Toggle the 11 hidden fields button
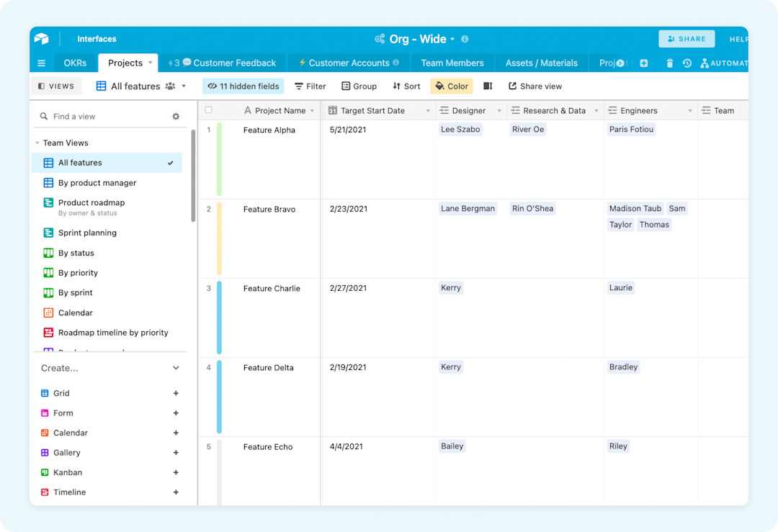778x532 pixels. click(x=243, y=86)
